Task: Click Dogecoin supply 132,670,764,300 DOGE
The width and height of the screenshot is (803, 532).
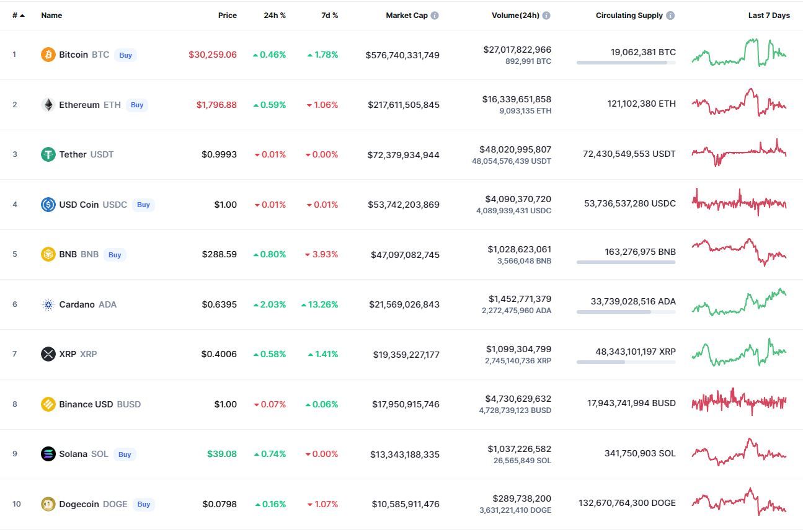Action: 627,503
